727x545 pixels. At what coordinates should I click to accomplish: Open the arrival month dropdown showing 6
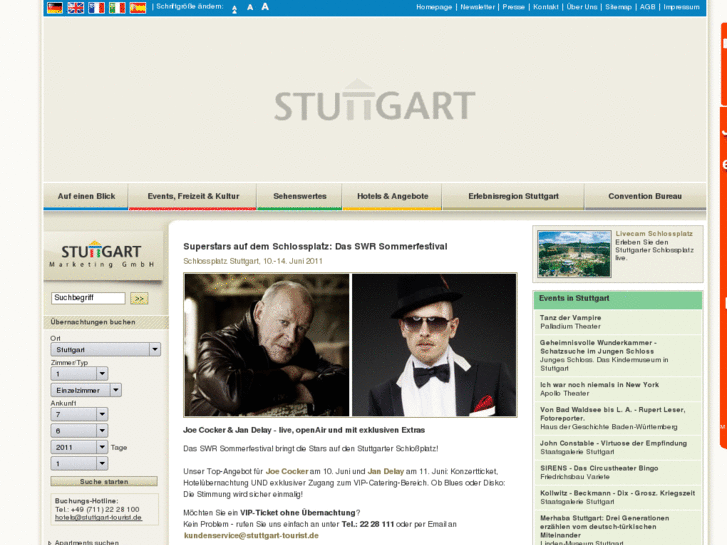coord(79,430)
